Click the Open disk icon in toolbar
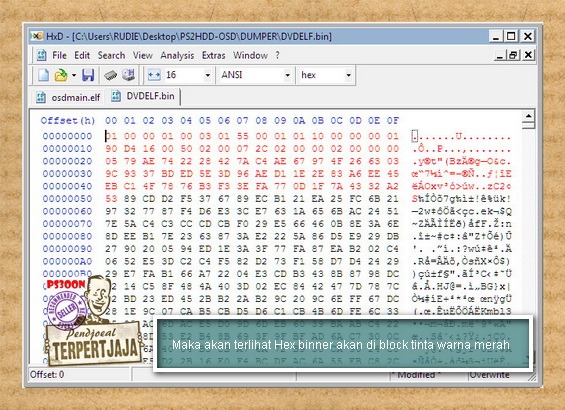The width and height of the screenshot is (565, 410). pyautogui.click(x=128, y=75)
